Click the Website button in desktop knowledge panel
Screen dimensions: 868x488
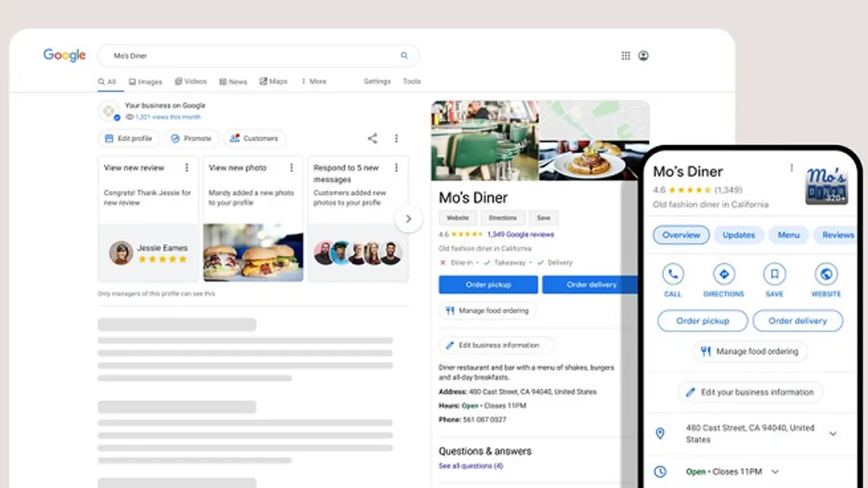point(457,218)
